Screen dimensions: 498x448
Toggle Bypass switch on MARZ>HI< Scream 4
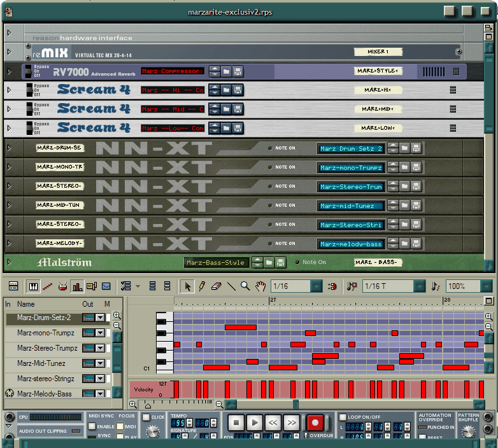29,90
